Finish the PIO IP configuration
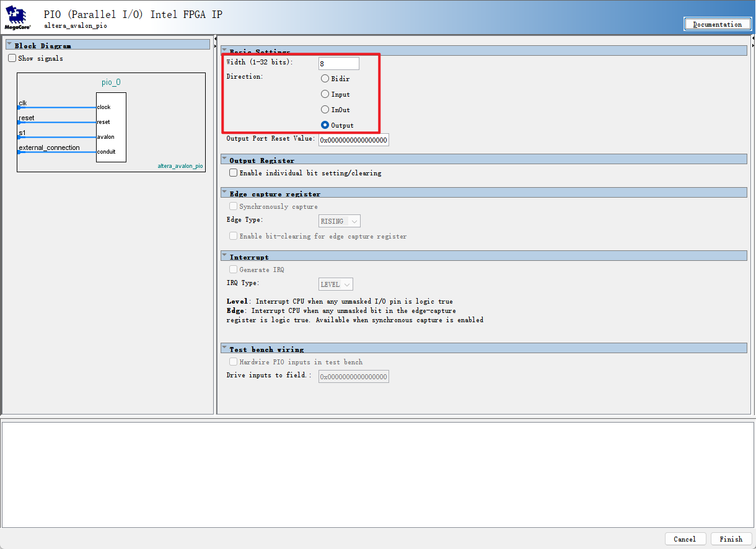756x549 pixels. click(x=731, y=538)
